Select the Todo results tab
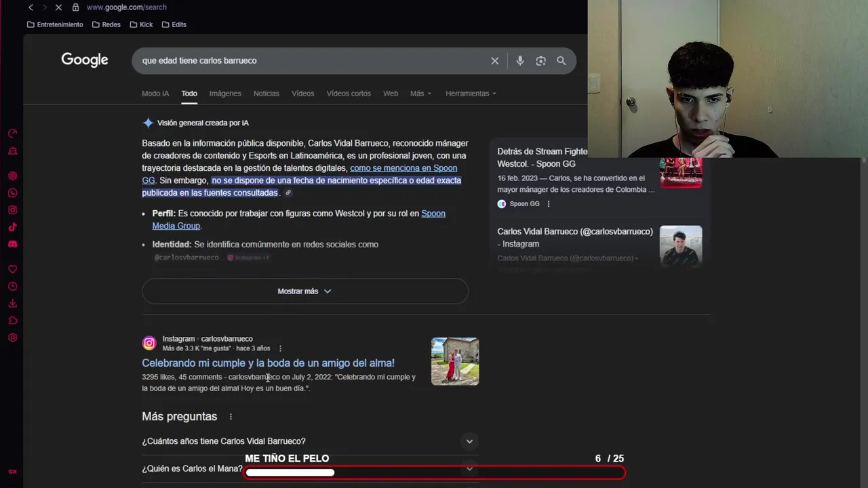 pyautogui.click(x=189, y=94)
